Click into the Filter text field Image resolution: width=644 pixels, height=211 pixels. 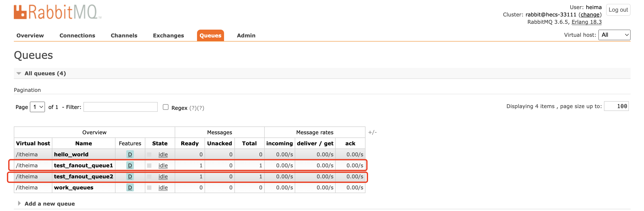(120, 107)
